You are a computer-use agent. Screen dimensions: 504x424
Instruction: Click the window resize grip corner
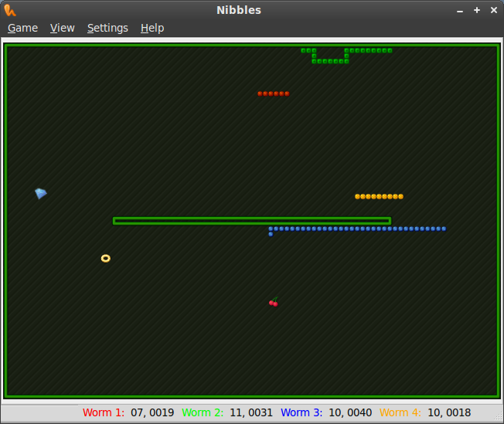tap(499, 418)
